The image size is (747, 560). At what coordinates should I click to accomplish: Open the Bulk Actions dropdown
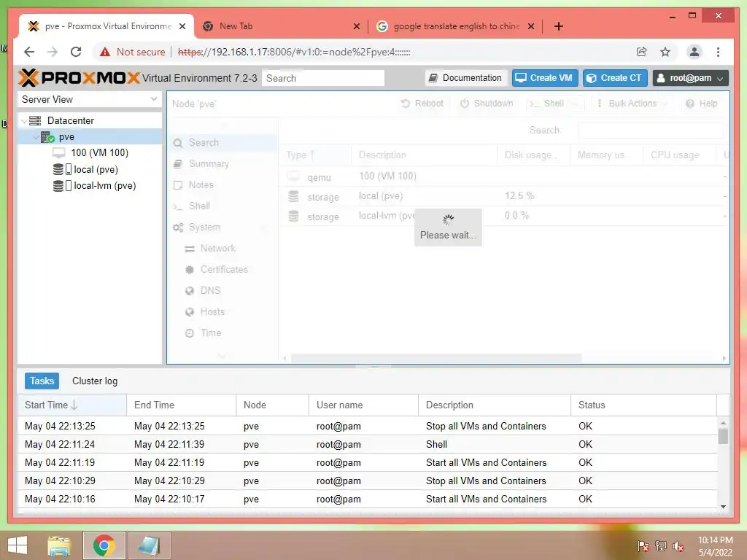[632, 104]
